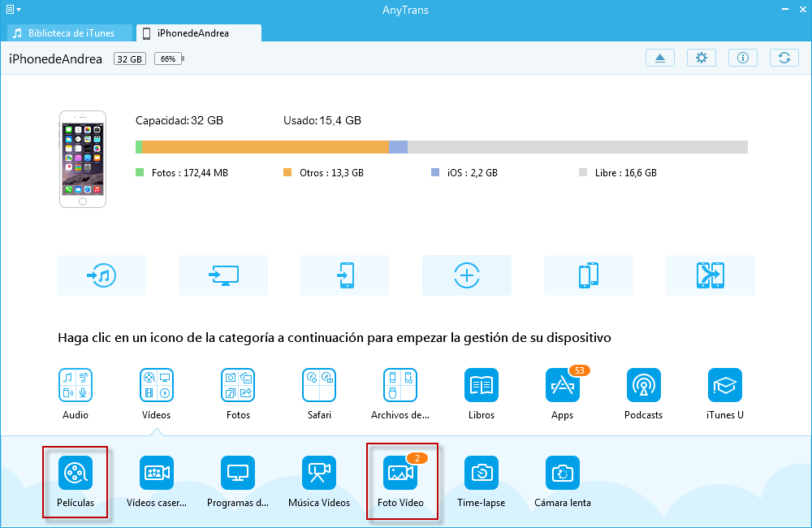Click the clone device shortcut
This screenshot has width=812, height=528.
tap(710, 275)
